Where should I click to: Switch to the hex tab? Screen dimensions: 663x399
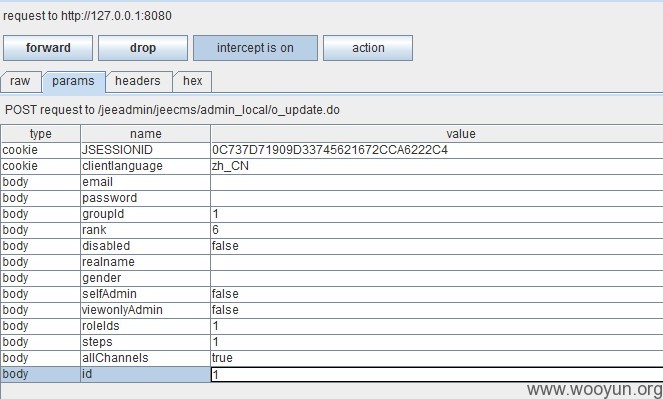pyautogui.click(x=193, y=81)
